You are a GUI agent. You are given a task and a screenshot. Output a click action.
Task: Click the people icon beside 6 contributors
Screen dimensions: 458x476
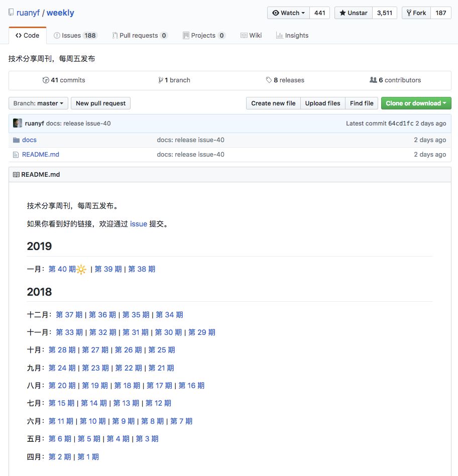pyautogui.click(x=373, y=80)
